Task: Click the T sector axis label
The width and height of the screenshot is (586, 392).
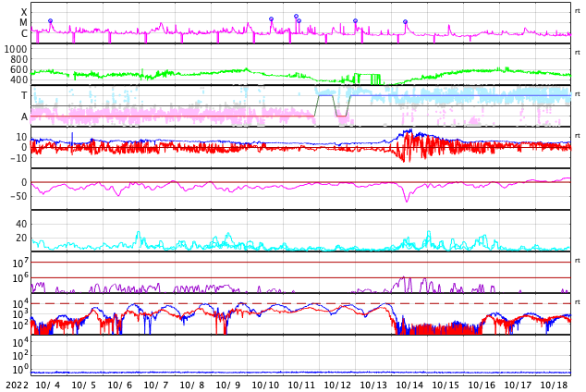Action: 24,95
